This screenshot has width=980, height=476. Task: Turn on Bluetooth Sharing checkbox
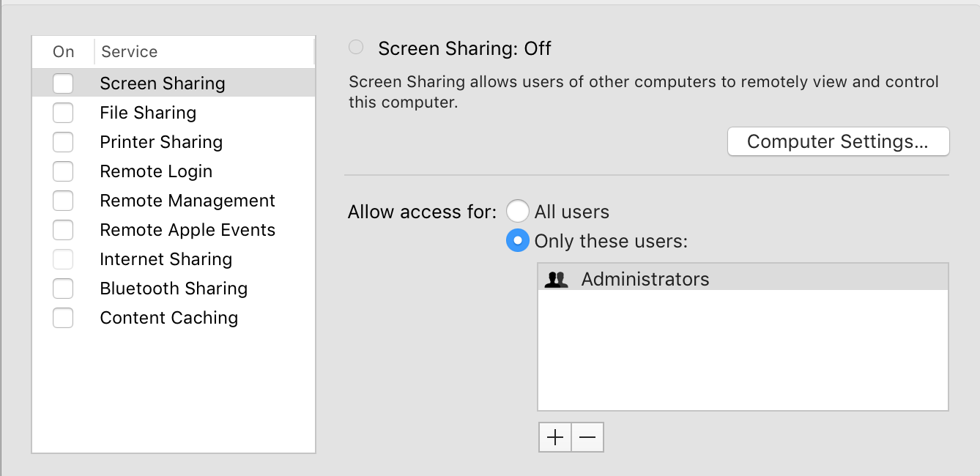[63, 289]
